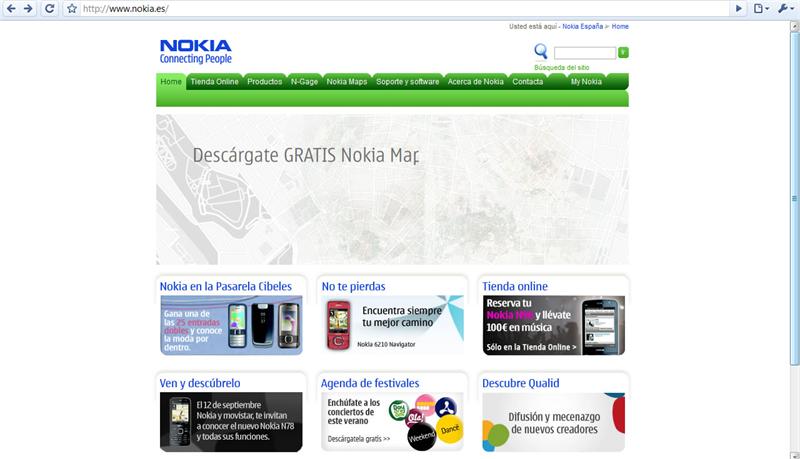Open the Descubre Qualid heading
The width and height of the screenshot is (800, 459).
tap(520, 384)
